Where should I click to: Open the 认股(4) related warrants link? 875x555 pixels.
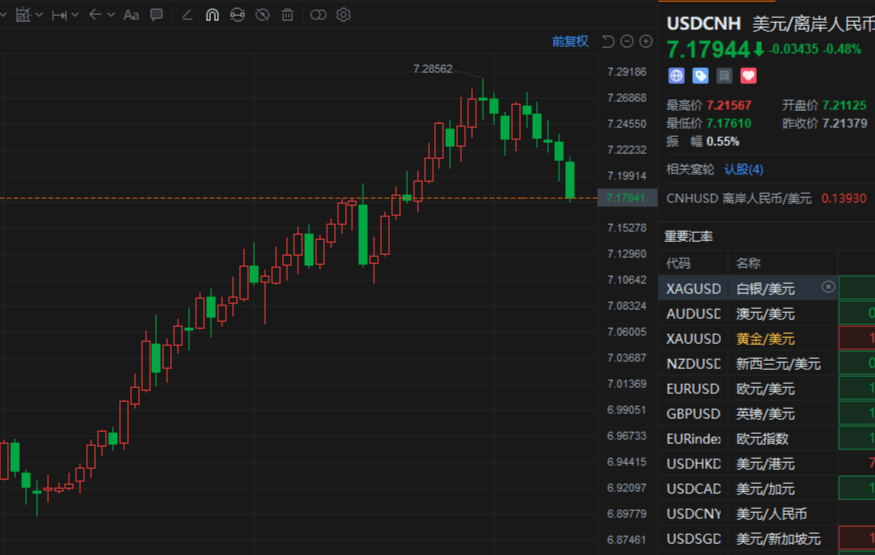(x=743, y=169)
